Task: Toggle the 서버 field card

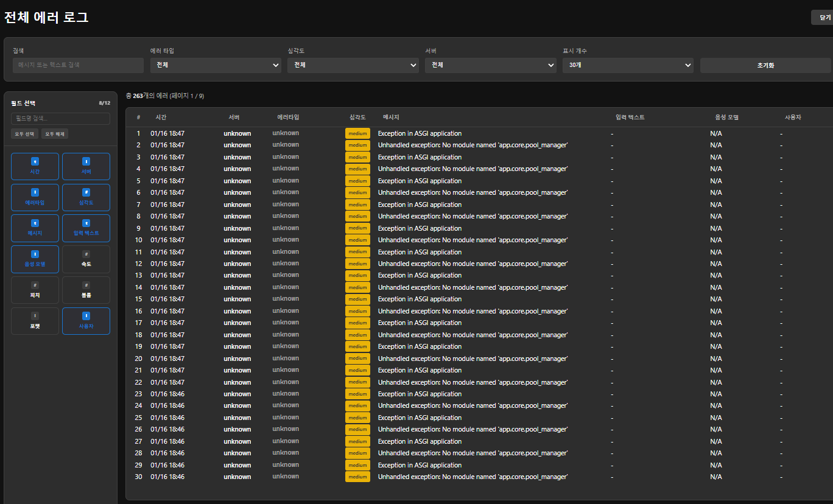Action: pyautogui.click(x=86, y=166)
